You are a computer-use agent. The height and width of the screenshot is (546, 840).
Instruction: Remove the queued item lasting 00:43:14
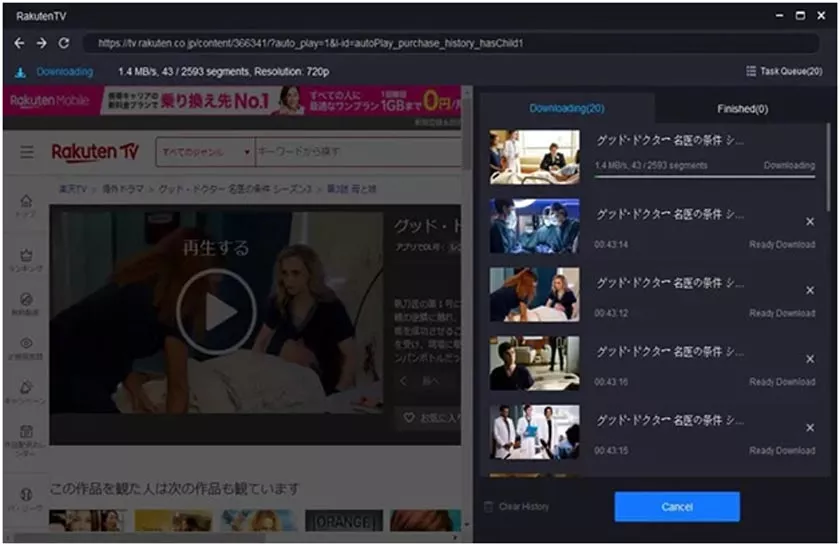pos(810,221)
